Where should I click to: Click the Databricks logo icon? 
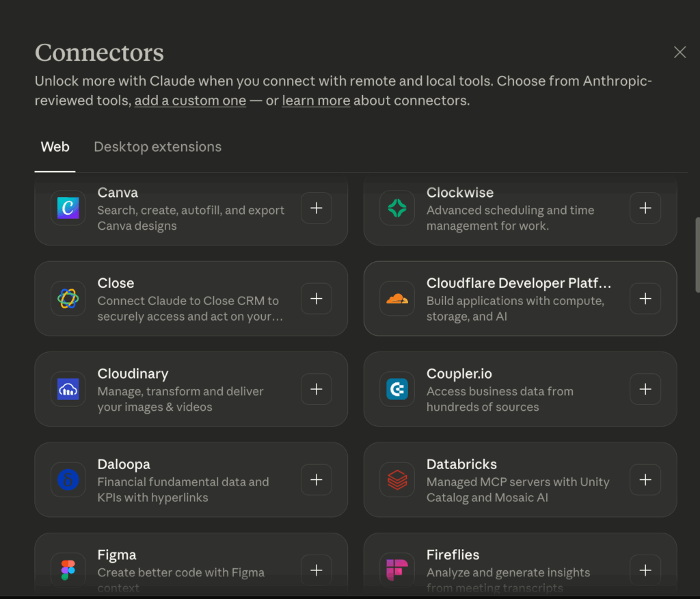click(x=397, y=479)
